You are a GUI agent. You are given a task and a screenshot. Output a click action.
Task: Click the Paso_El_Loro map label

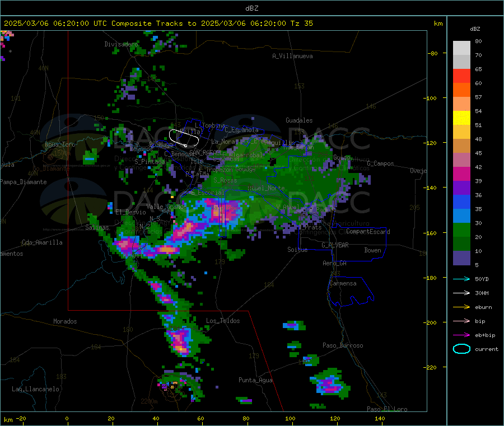click(x=387, y=409)
